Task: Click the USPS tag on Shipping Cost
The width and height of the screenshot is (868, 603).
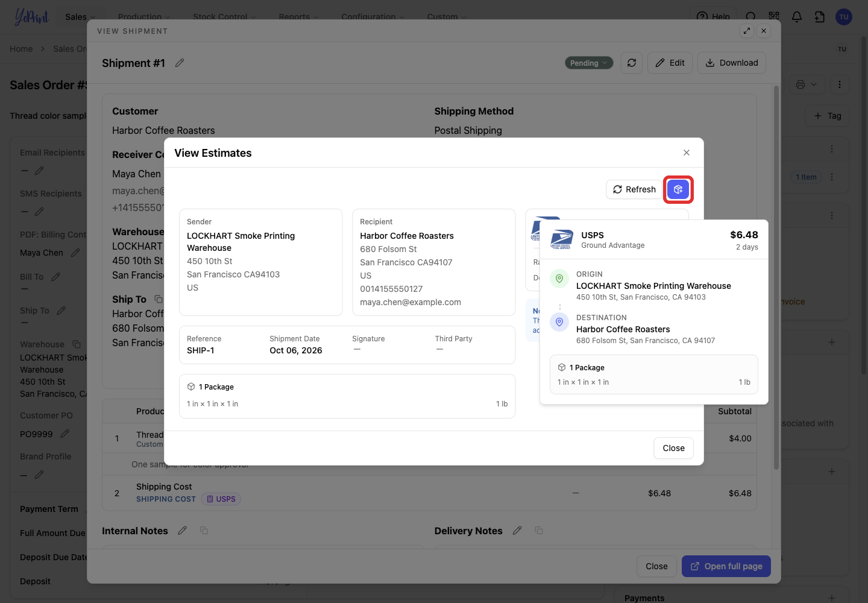Action: (x=221, y=499)
